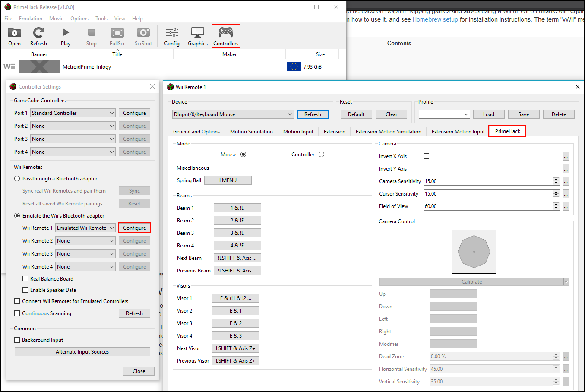Open the Graphics settings icon
The width and height of the screenshot is (585, 392).
198,36
